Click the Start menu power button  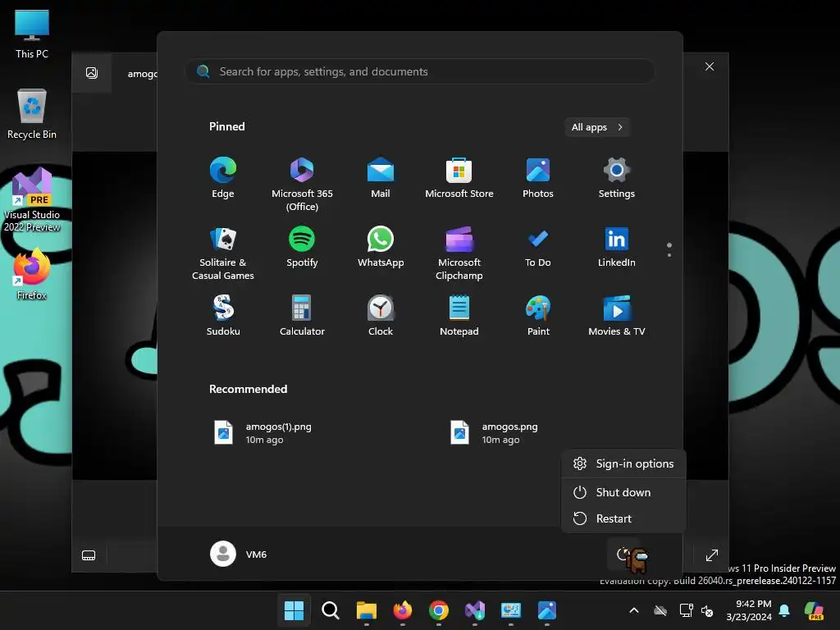tap(623, 554)
